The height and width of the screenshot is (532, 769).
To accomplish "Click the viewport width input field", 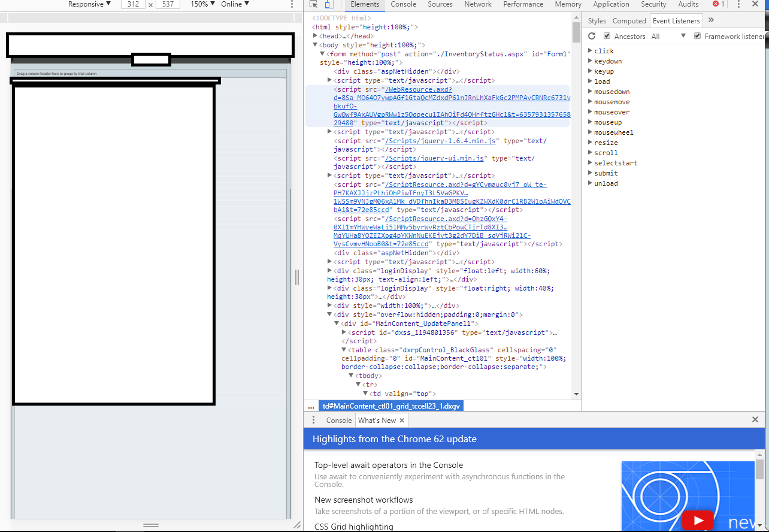I will [x=133, y=4].
